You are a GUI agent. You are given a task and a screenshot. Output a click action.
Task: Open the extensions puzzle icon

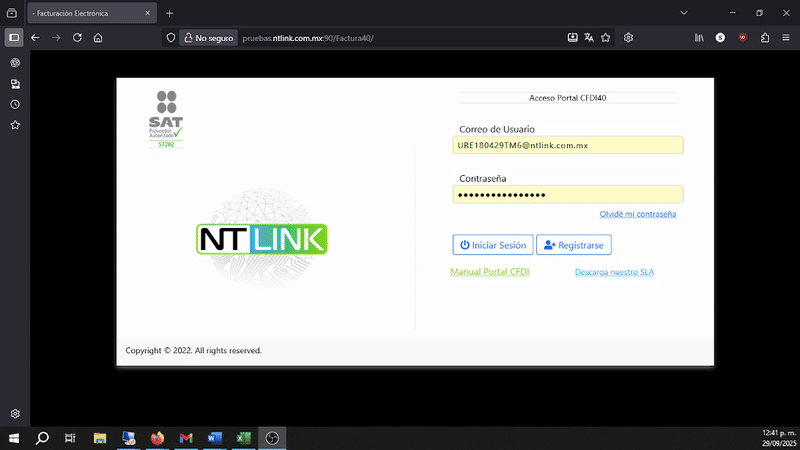tap(765, 38)
